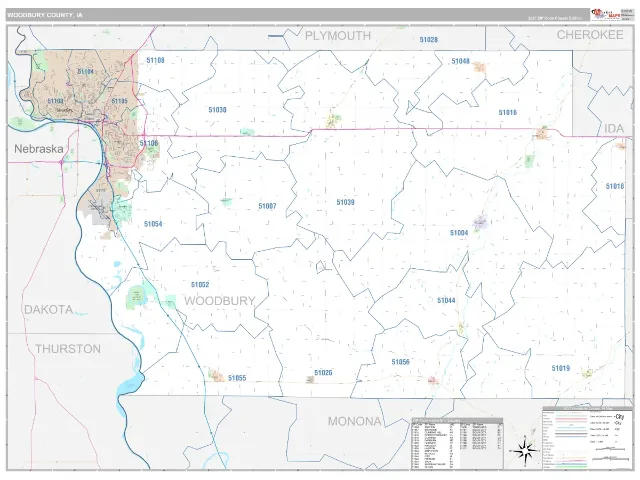
Task: Click the WOODBURY COUNTY, IA title text
Action: click(44, 15)
